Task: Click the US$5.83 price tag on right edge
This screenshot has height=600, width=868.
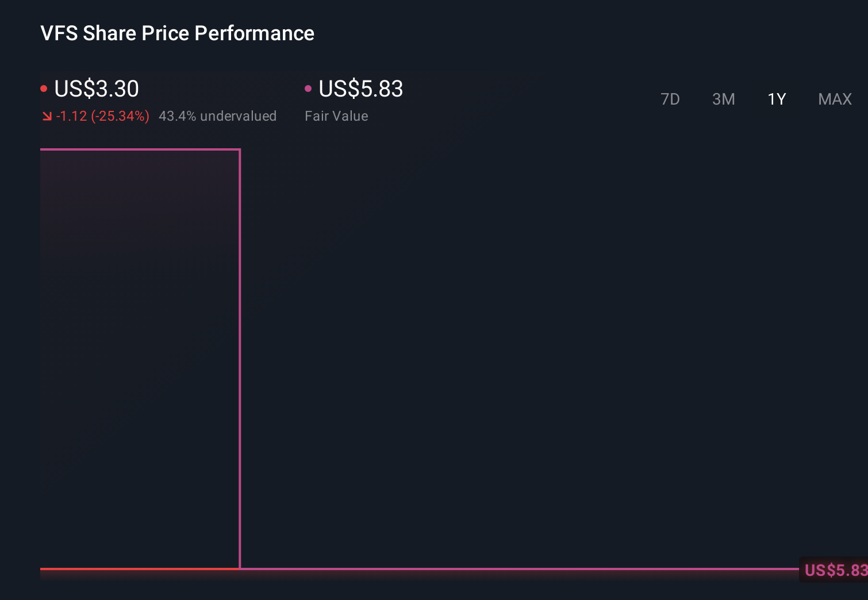Action: coord(834,570)
